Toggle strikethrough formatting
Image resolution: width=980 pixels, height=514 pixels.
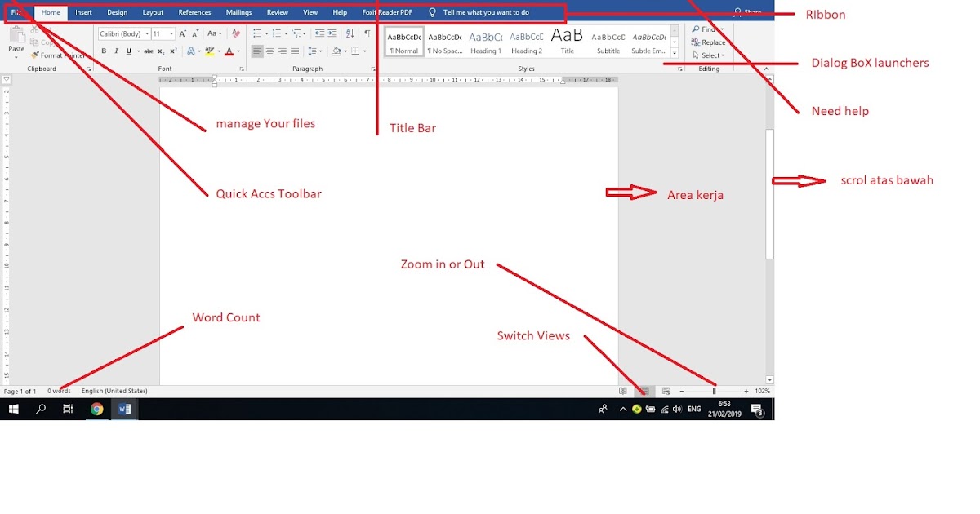pos(147,50)
